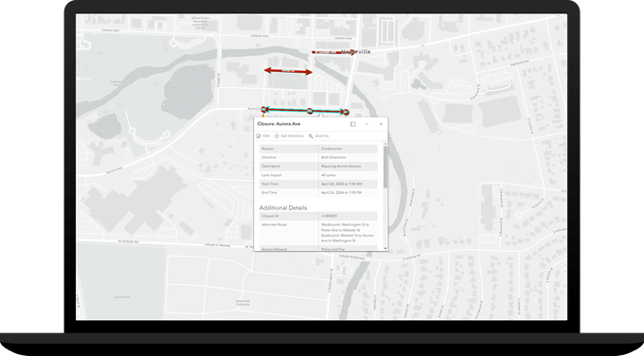The image size is (644, 356).
Task: Click the 'All Lanes' lane impact value
Action: [x=329, y=175]
